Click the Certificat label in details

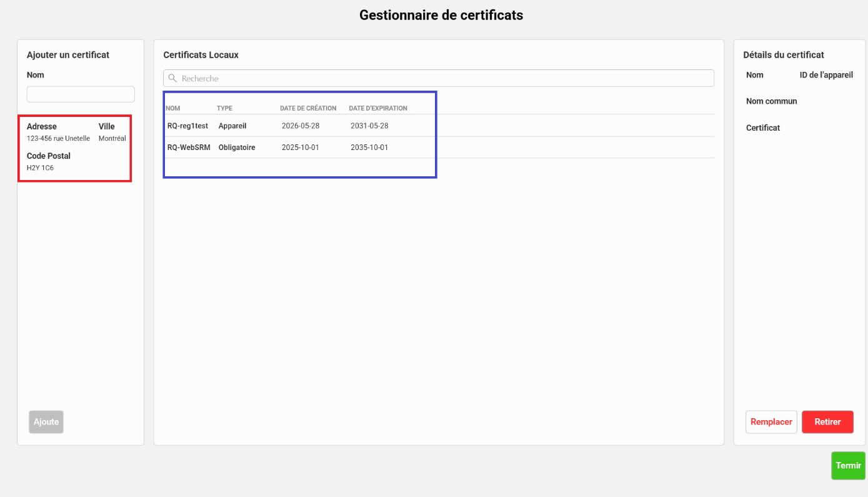click(x=763, y=128)
